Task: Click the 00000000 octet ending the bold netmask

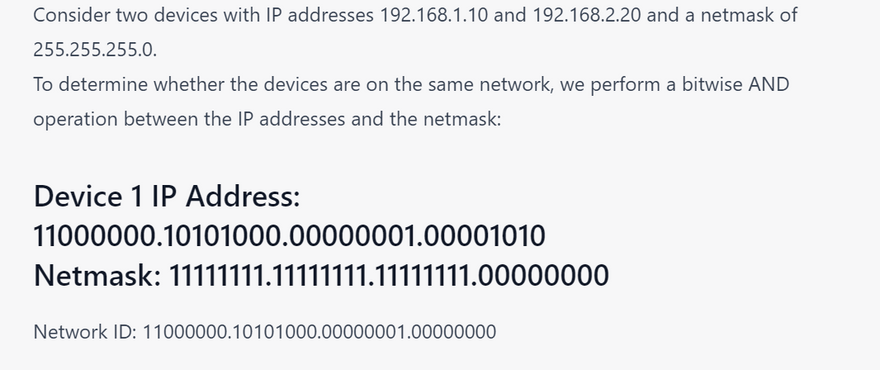Action: click(x=544, y=275)
